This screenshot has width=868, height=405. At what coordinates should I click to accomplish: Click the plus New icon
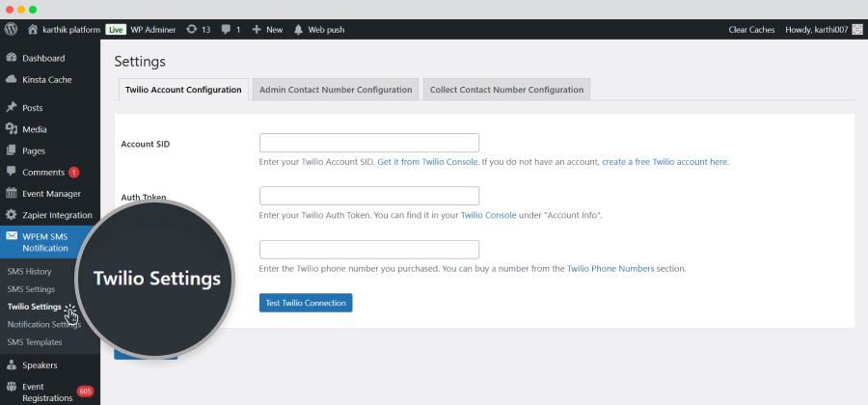pos(257,29)
